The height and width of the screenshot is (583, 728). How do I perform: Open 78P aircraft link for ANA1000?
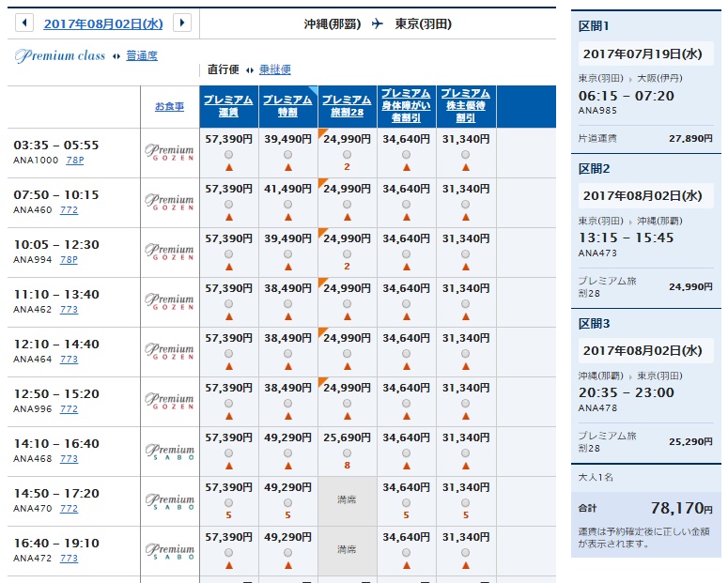pos(75,161)
